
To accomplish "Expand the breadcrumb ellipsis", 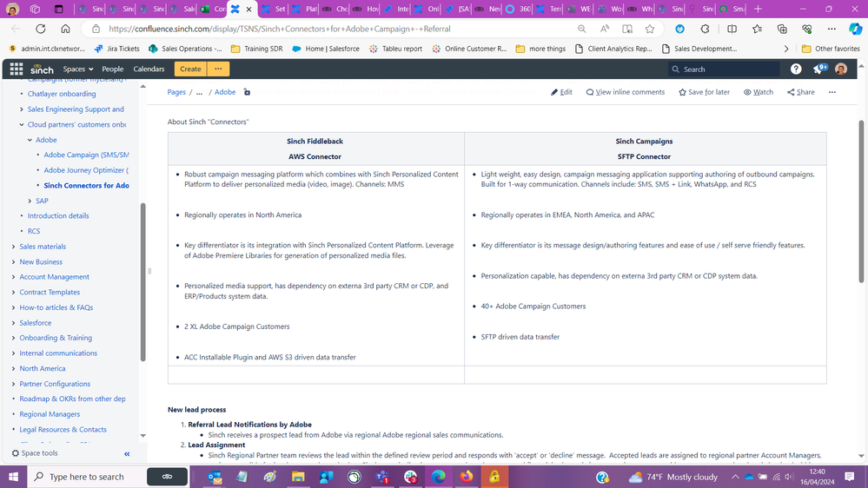I will point(199,92).
